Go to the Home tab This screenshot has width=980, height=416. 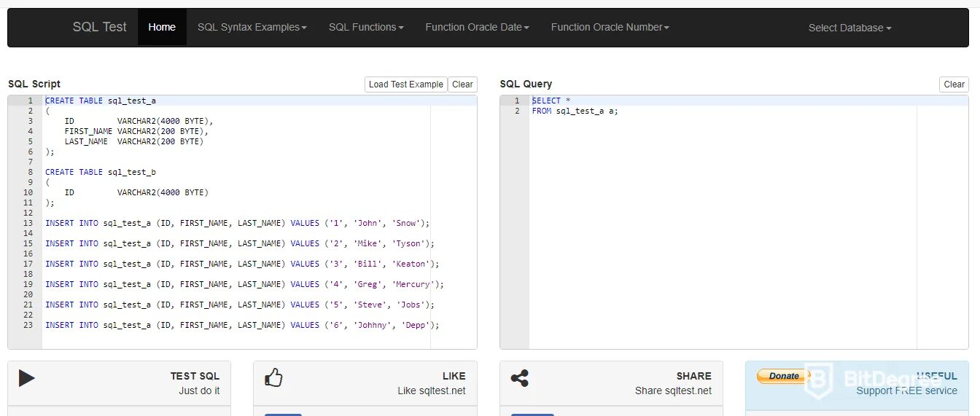click(162, 27)
